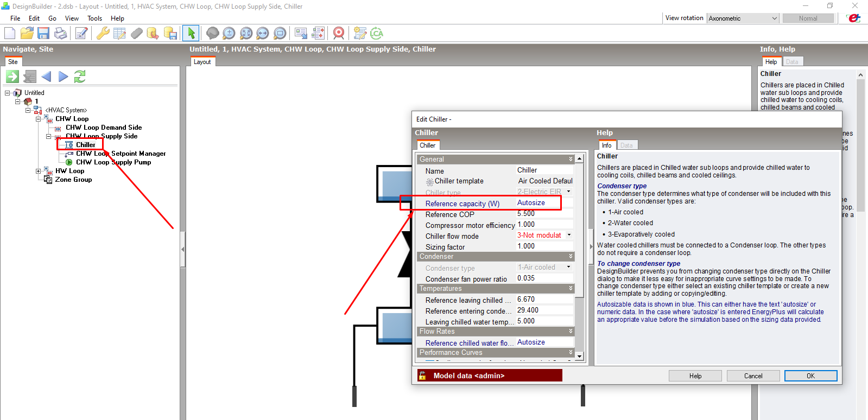Click the wrench Model options icon

103,33
